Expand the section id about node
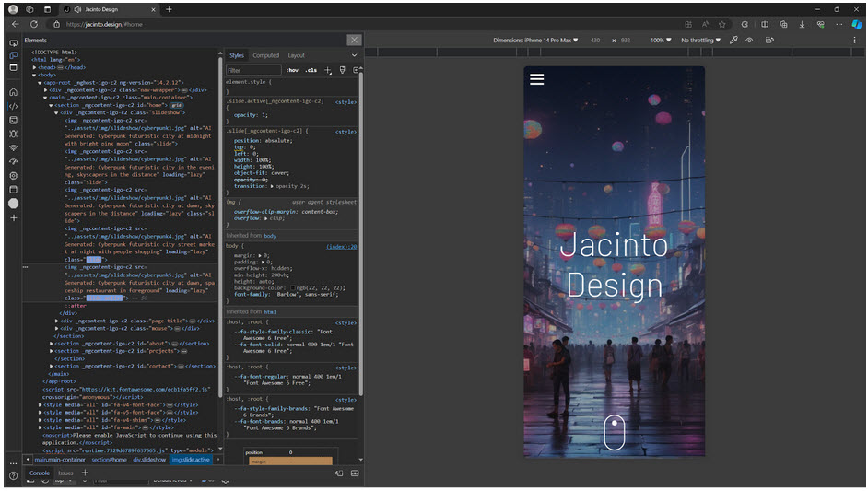The height and width of the screenshot is (491, 868). 51,344
